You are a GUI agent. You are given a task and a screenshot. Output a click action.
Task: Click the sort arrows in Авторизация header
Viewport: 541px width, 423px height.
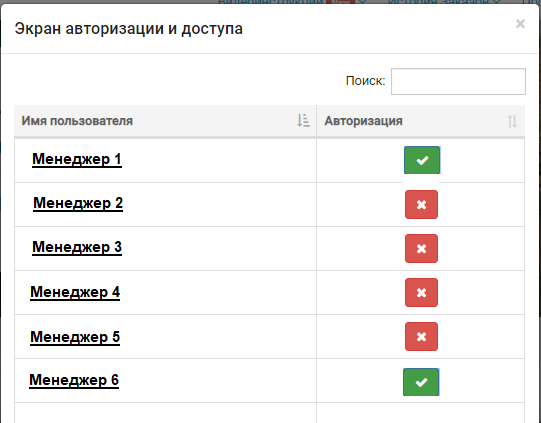click(x=512, y=121)
